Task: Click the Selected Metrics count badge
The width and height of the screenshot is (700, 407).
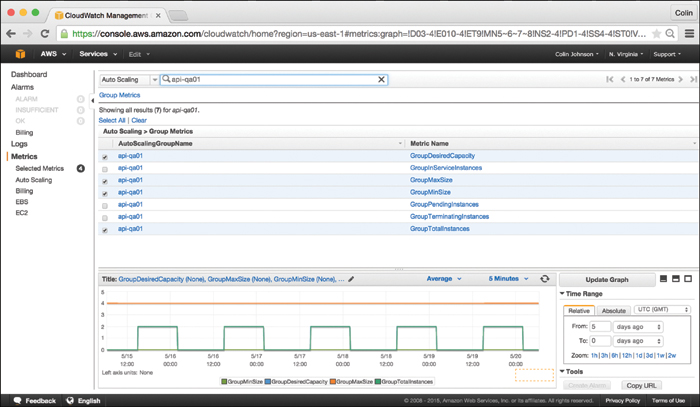Action: pos(81,168)
